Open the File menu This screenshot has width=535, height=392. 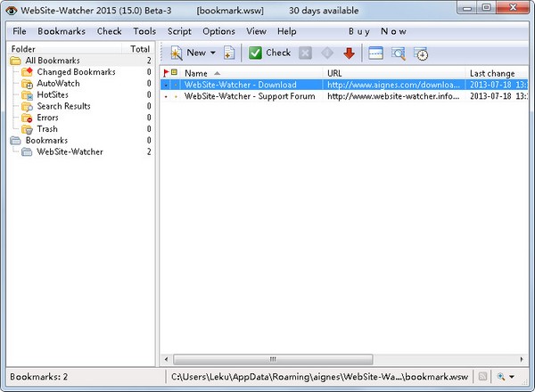tap(19, 31)
